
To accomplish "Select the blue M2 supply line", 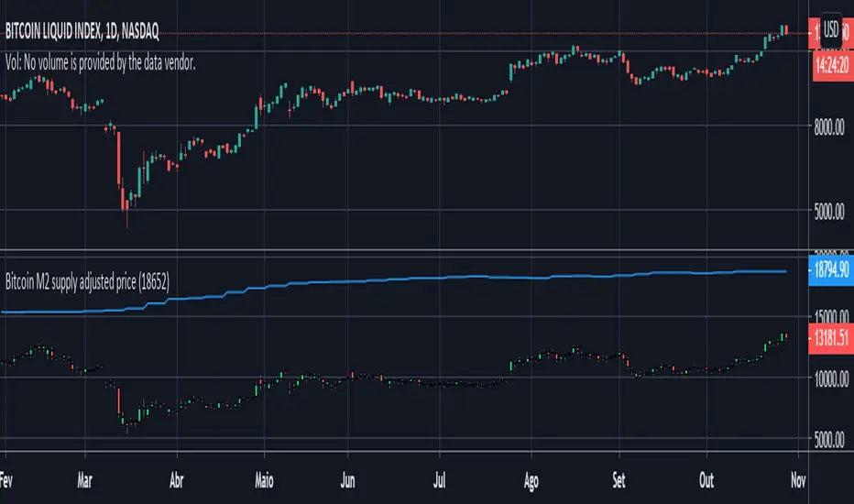I will [458, 278].
